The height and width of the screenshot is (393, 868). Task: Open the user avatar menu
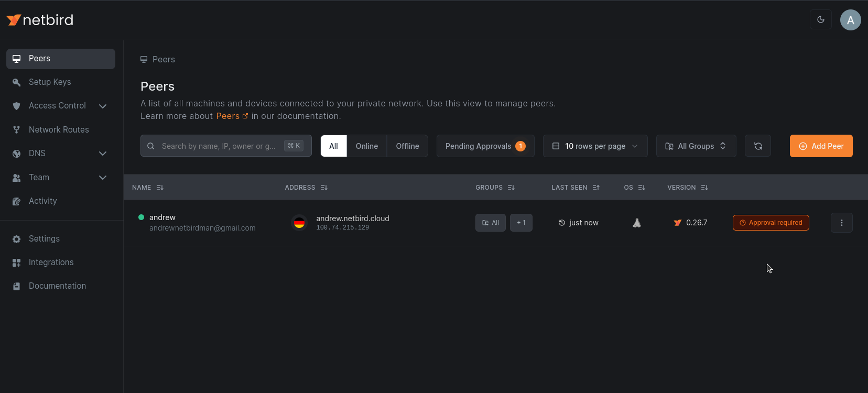click(850, 20)
